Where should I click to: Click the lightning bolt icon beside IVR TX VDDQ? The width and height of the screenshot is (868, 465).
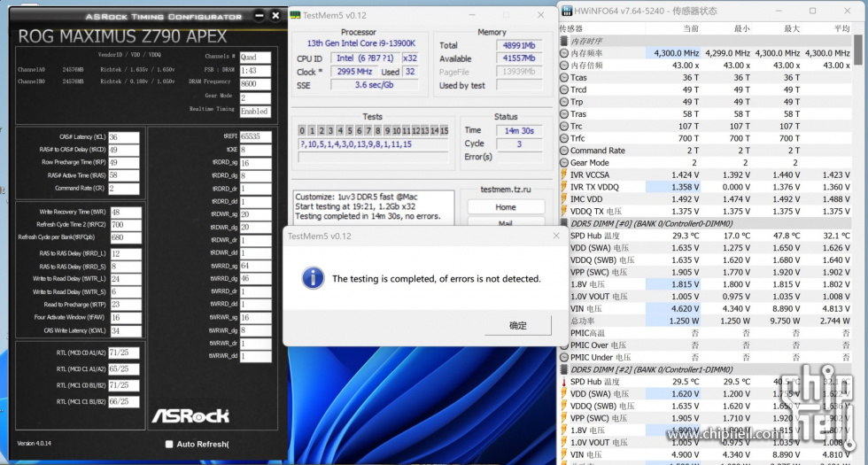pyautogui.click(x=564, y=187)
